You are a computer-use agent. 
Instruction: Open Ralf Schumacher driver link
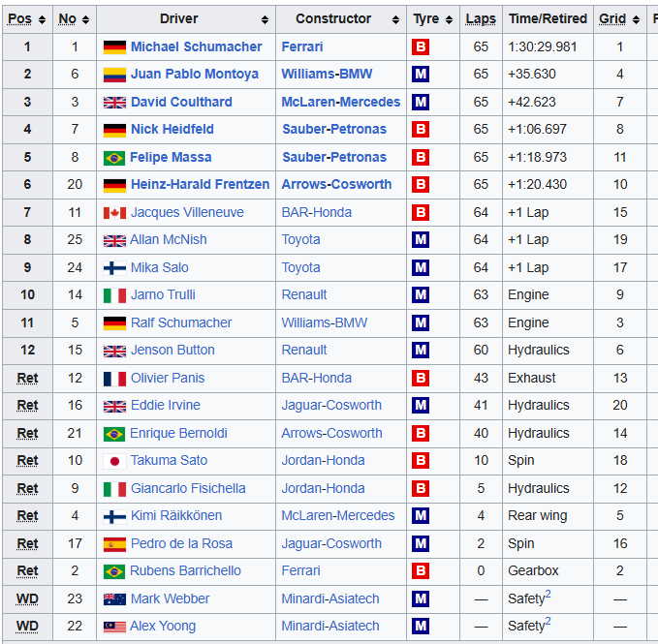click(x=181, y=323)
